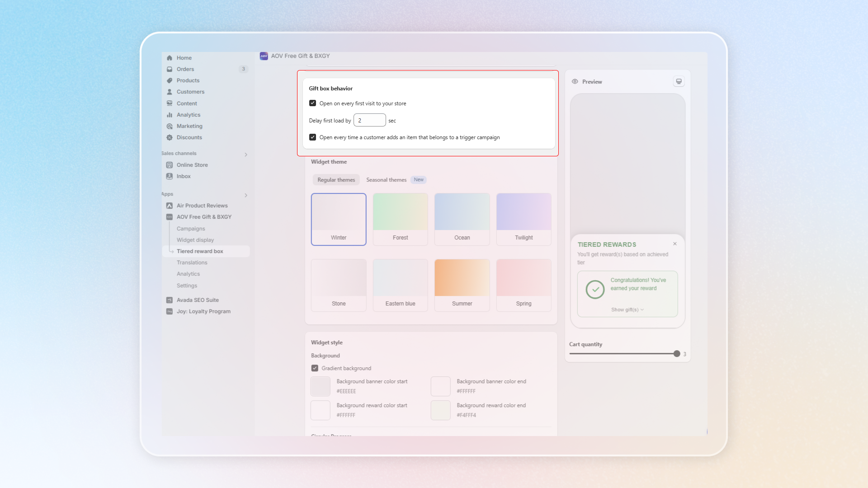This screenshot has width=868, height=488.
Task: Expand the Apps section chevron
Action: coord(246,195)
